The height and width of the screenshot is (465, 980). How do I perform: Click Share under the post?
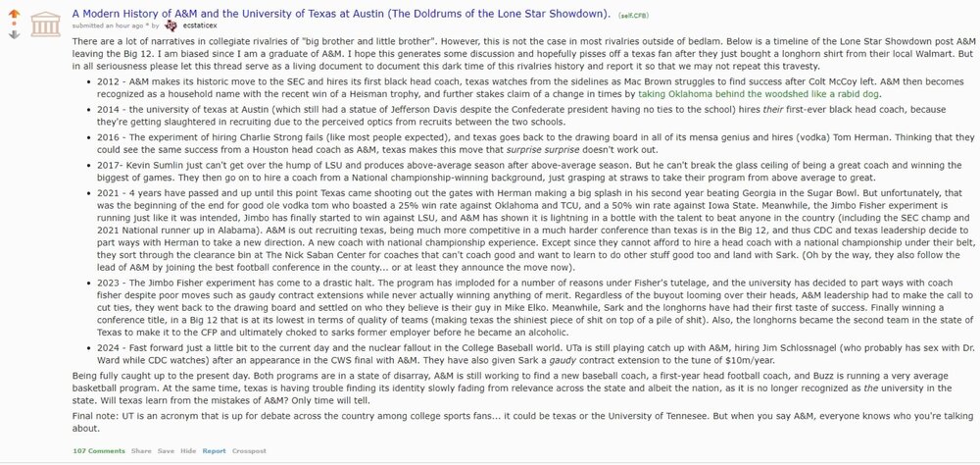(142, 451)
